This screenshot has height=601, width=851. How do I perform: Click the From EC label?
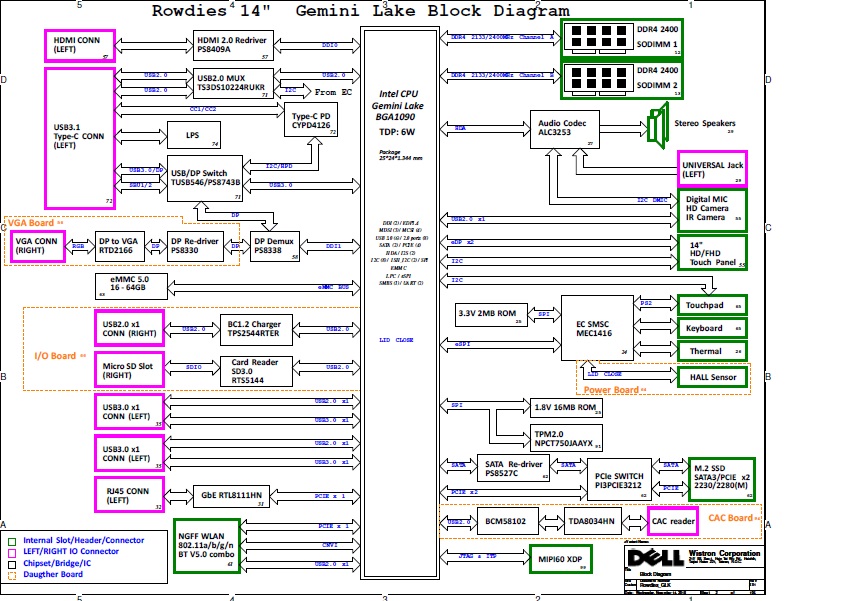pos(333,92)
